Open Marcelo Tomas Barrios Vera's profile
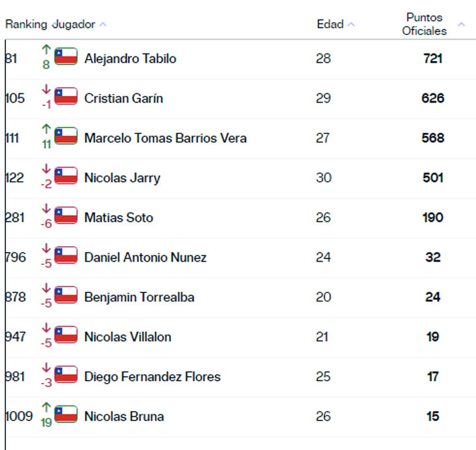 (165, 138)
